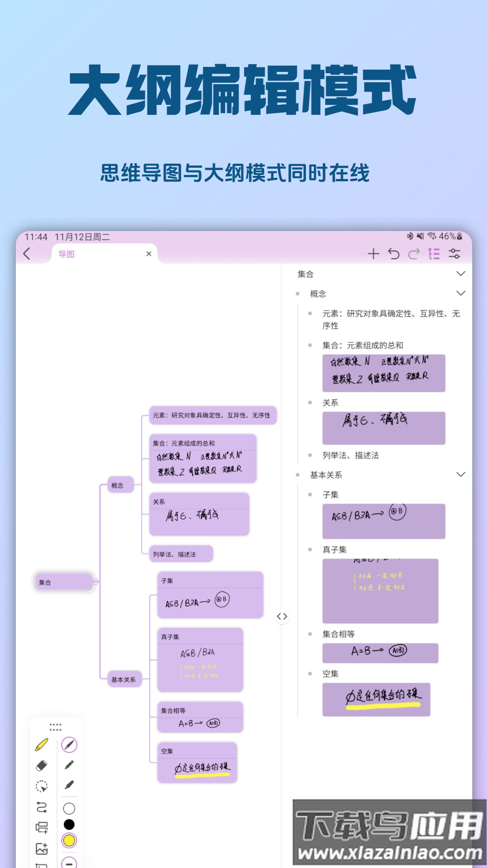Collapse the 集合 outline section
The width and height of the screenshot is (488, 868).
460,274
